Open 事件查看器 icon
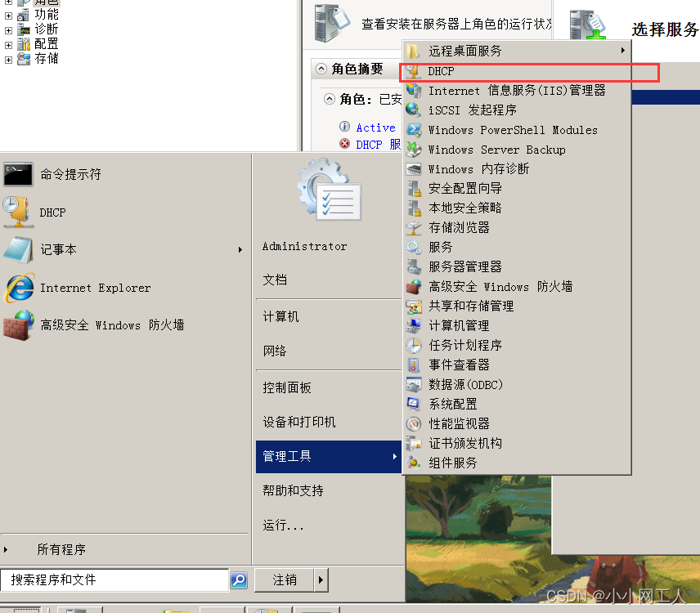This screenshot has height=613, width=700. tap(414, 365)
